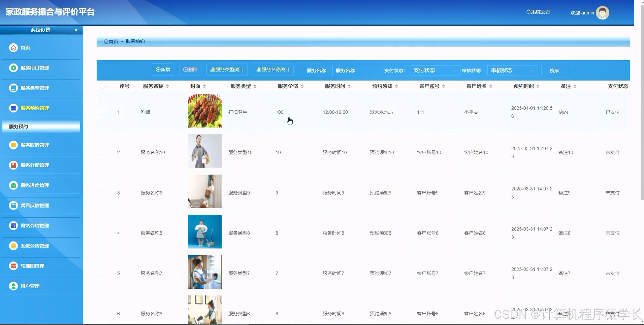Collapse the 系统设置 section chevron
Screen dimensions: 644x325
(x=75, y=30)
